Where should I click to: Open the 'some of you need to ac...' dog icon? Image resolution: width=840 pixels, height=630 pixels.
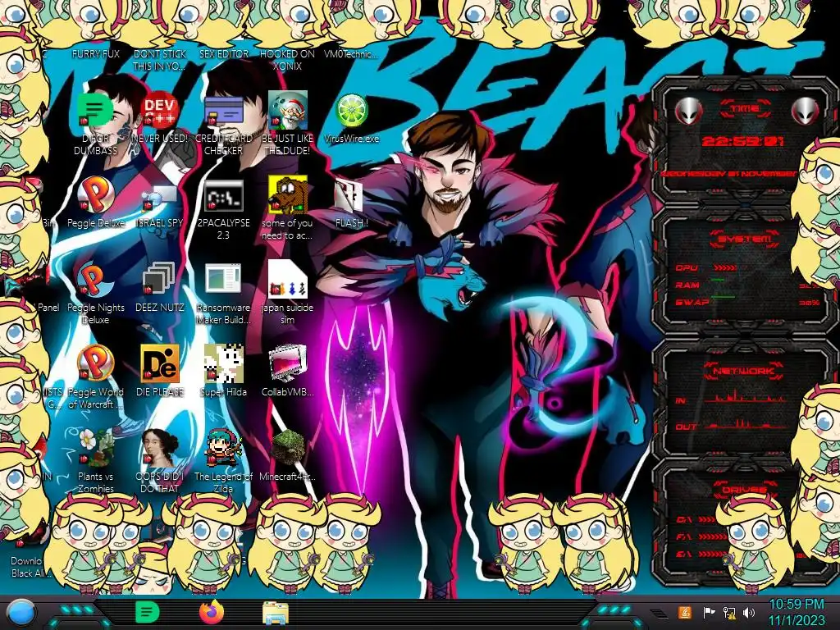click(x=288, y=195)
